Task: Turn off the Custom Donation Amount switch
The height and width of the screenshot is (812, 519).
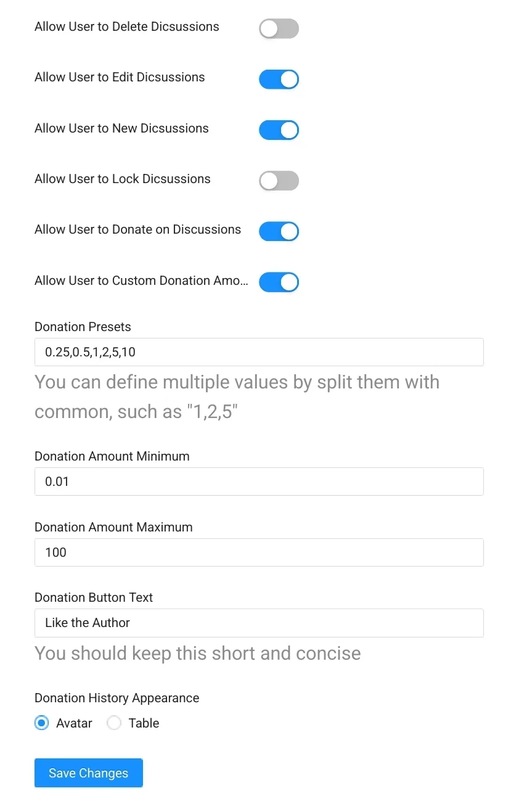Action: [x=279, y=282]
